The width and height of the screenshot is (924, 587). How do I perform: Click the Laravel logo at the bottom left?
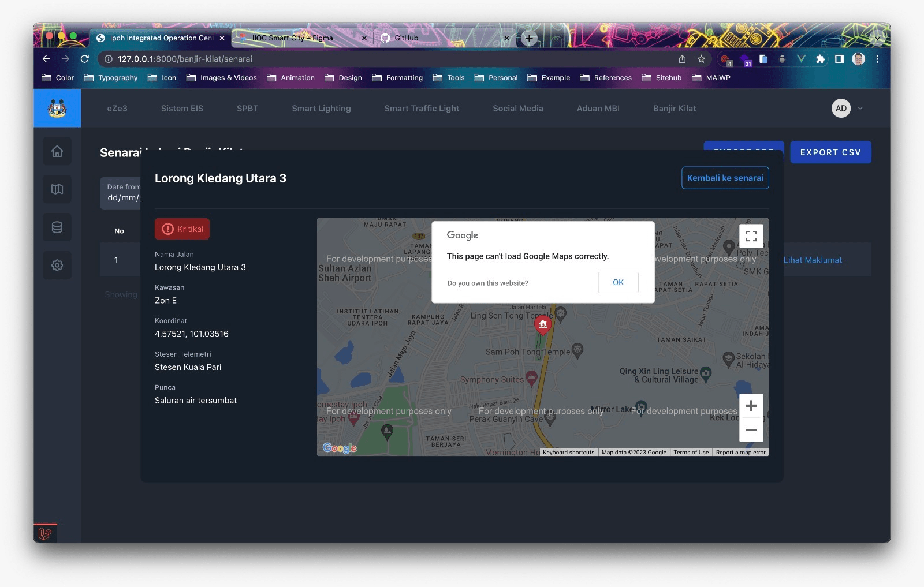point(45,534)
